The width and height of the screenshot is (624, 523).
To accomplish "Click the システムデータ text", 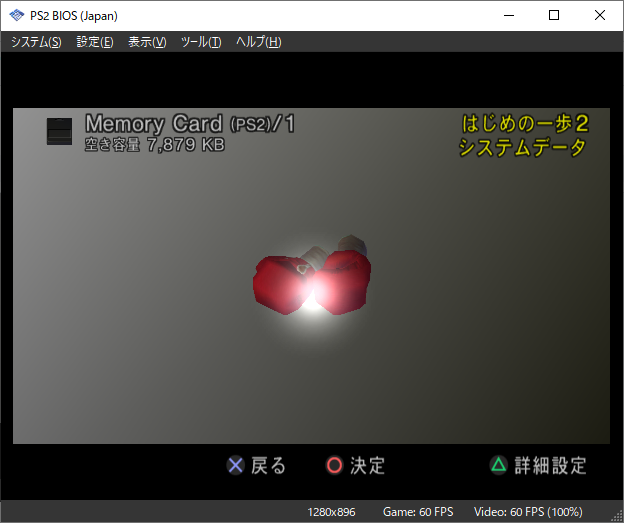I will [523, 148].
